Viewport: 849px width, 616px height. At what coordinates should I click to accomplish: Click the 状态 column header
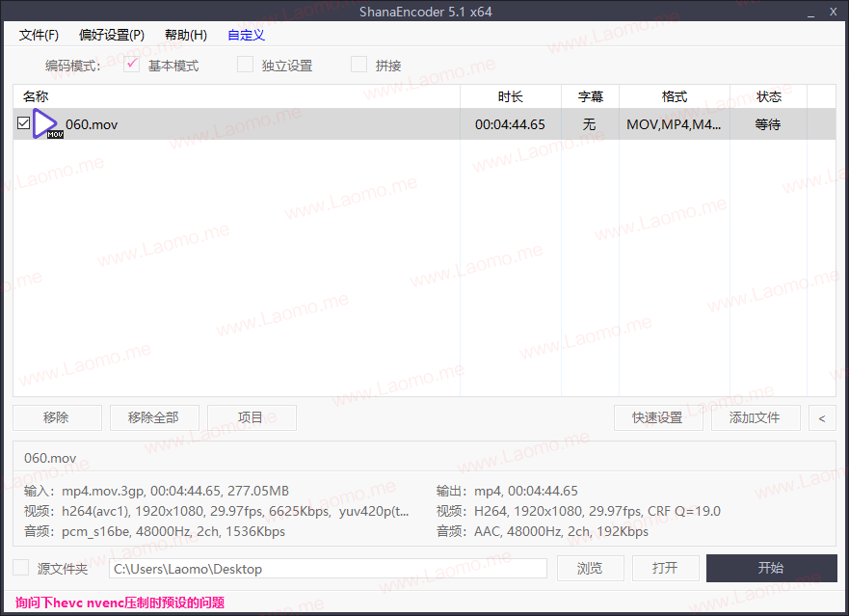[x=768, y=96]
